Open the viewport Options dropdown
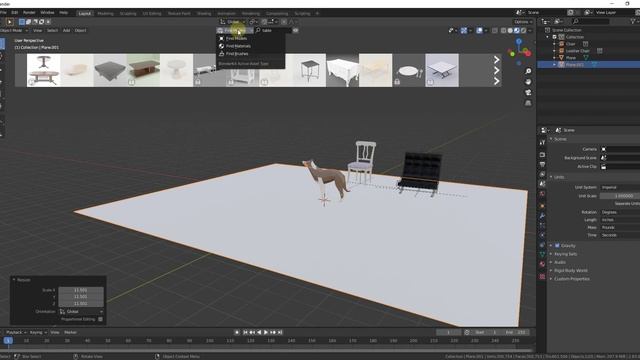 pyautogui.click(x=523, y=22)
